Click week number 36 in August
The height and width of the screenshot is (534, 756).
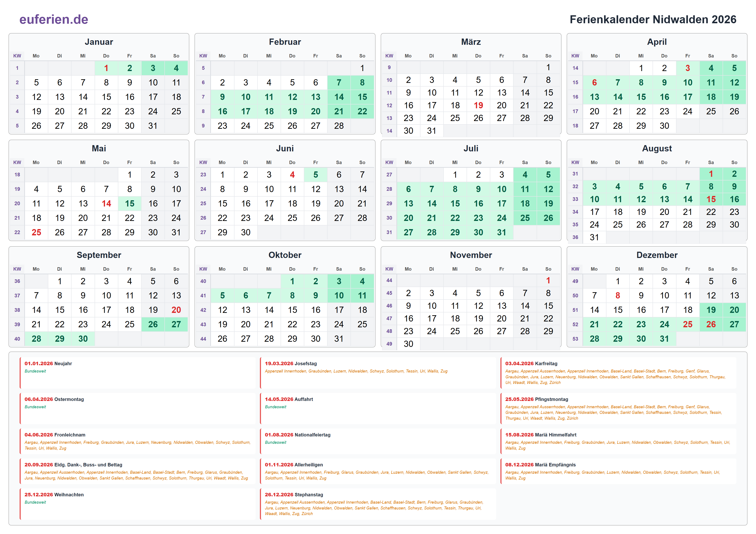575,237
